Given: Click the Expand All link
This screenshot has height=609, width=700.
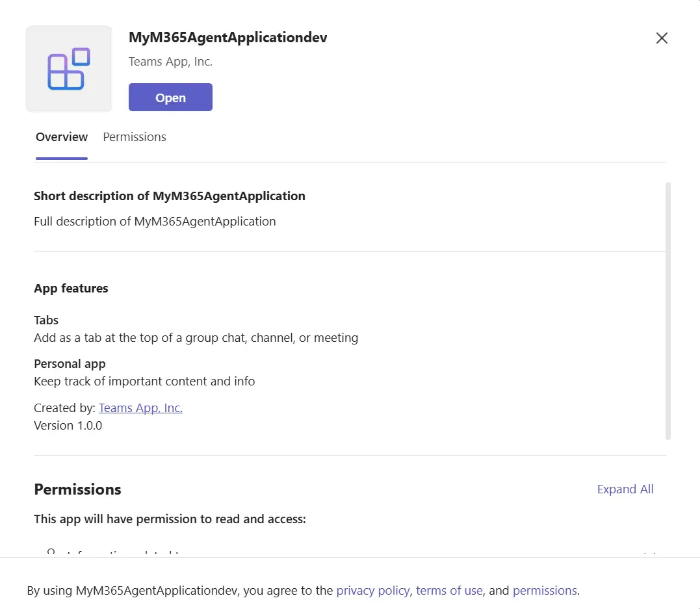Looking at the screenshot, I should pos(625,489).
